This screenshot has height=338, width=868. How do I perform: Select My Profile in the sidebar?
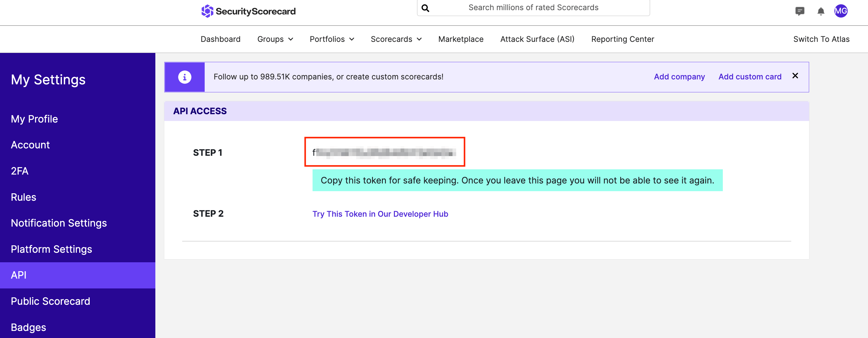(34, 119)
